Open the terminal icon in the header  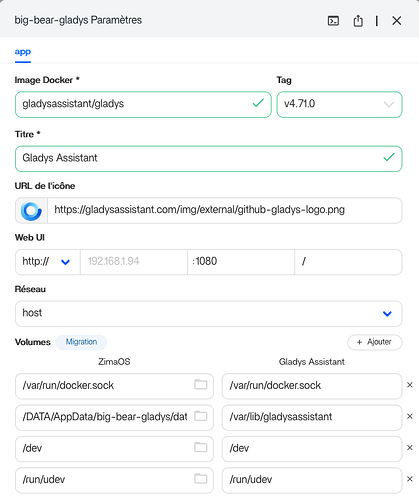(333, 21)
